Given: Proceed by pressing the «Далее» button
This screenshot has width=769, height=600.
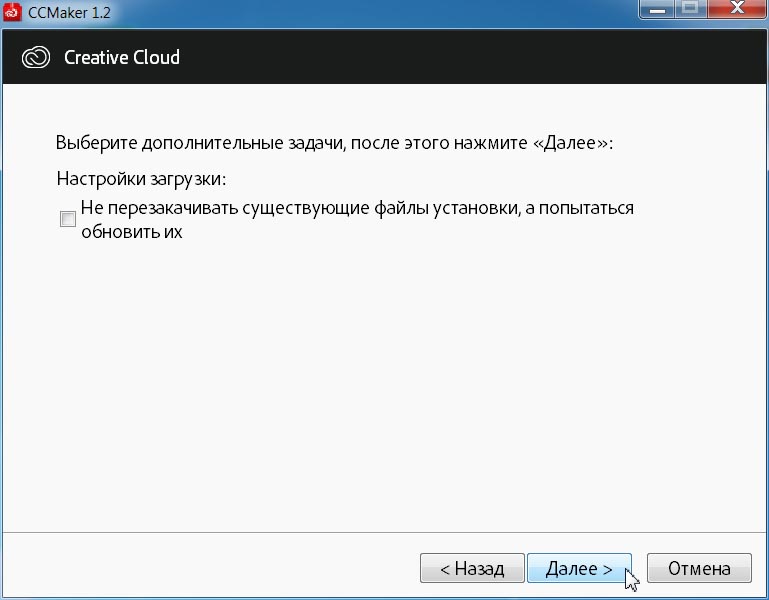Looking at the screenshot, I should pos(579,569).
